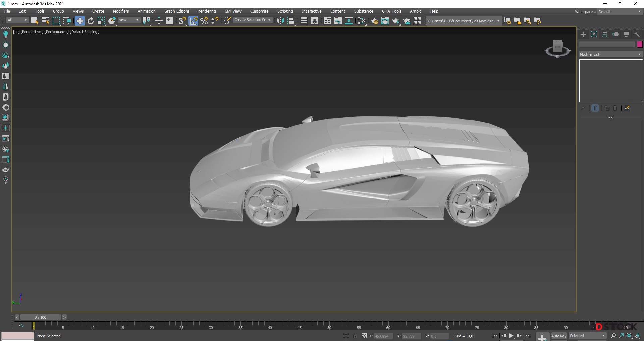Toggle Angle Snap on the toolbar
The height and width of the screenshot is (341, 644).
[193, 21]
